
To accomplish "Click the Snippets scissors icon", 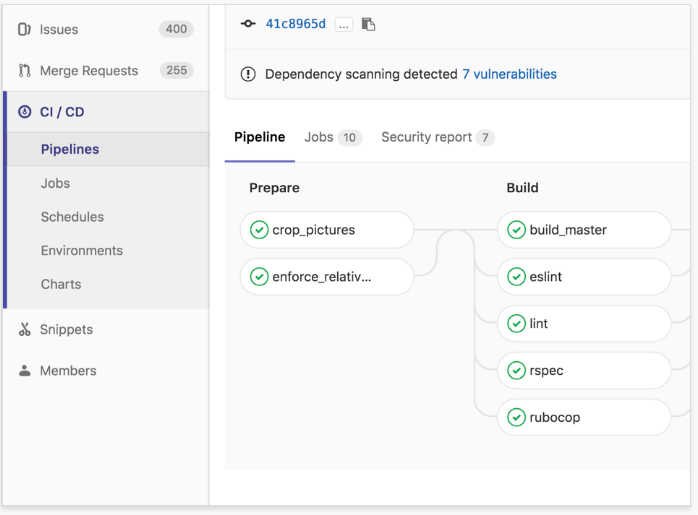I will coord(24,329).
